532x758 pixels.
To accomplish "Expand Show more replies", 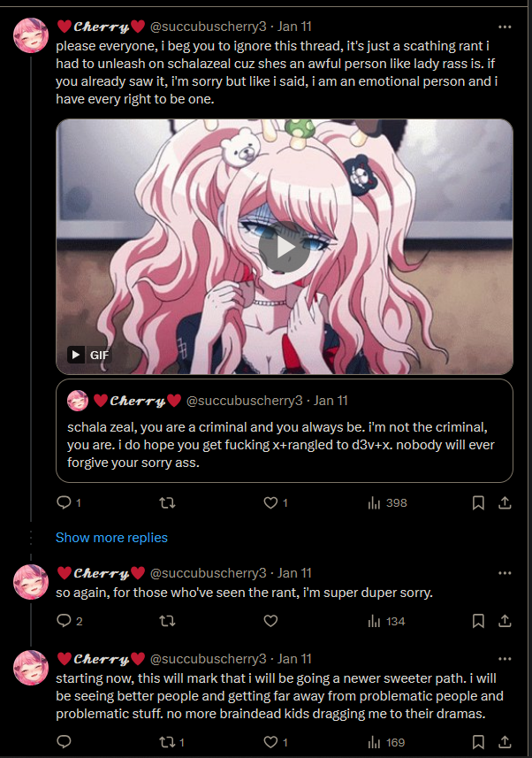I will (x=111, y=538).
